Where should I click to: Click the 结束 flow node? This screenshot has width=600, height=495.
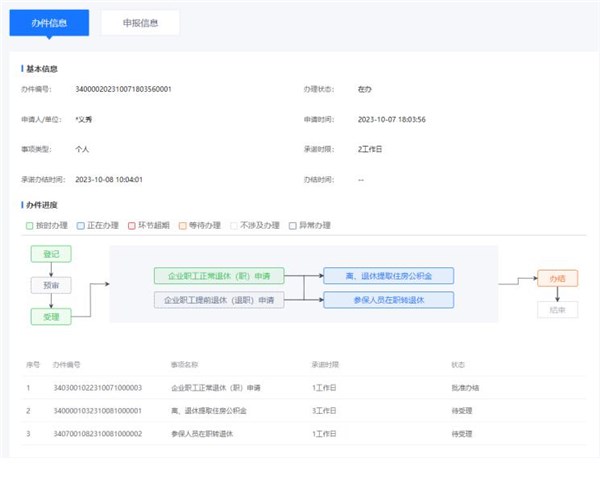point(558,310)
